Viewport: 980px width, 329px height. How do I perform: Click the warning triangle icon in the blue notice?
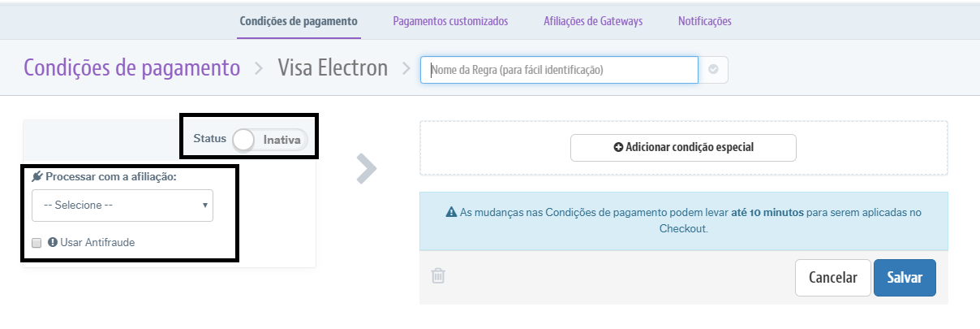(451, 212)
